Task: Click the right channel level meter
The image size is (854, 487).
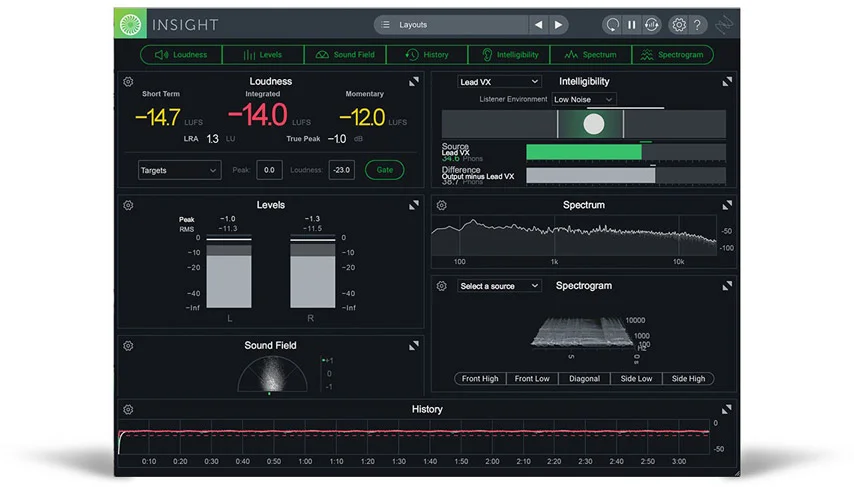Action: (313, 272)
